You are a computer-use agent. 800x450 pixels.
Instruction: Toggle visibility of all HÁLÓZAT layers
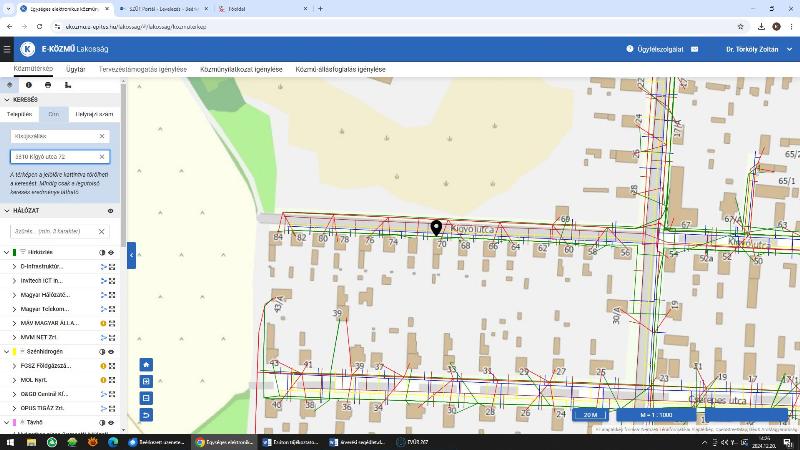coord(110,211)
